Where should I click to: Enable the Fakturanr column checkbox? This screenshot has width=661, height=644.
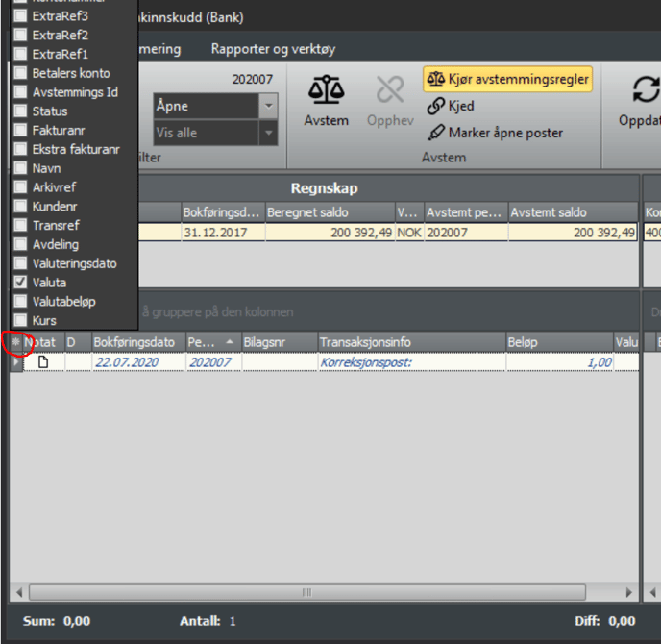pyautogui.click(x=20, y=130)
